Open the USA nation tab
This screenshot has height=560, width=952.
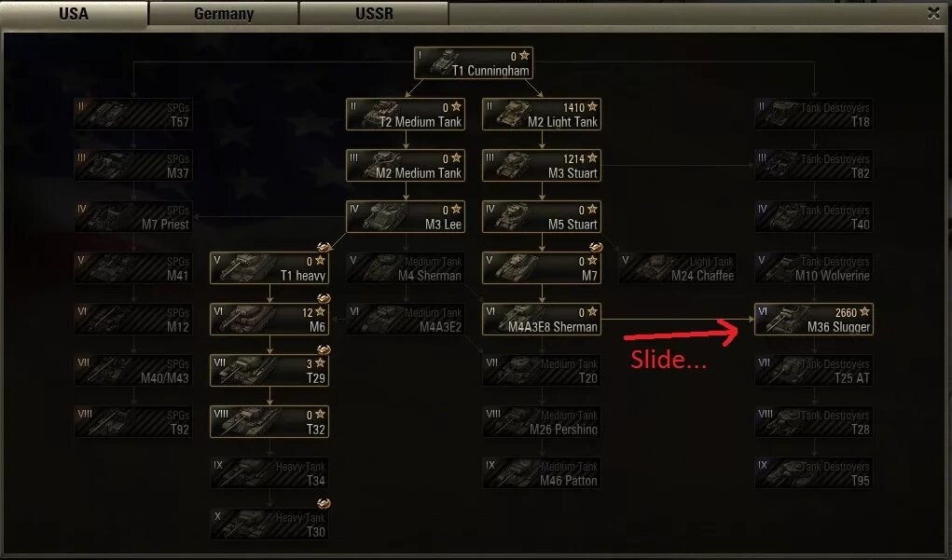pos(74,13)
